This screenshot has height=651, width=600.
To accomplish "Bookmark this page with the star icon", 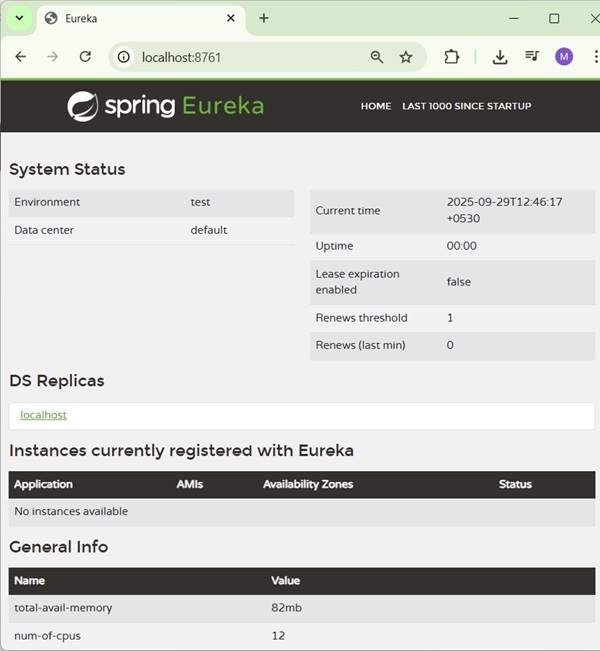I will [406, 57].
